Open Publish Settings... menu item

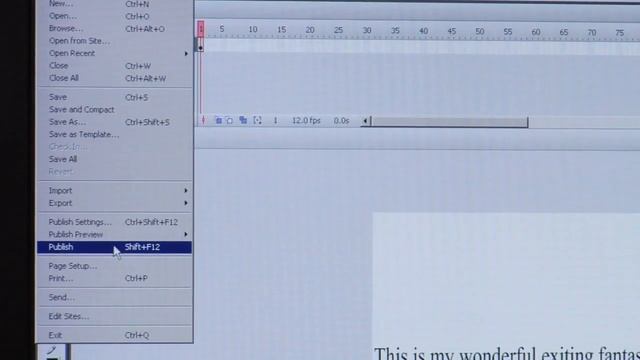[x=113, y=222]
